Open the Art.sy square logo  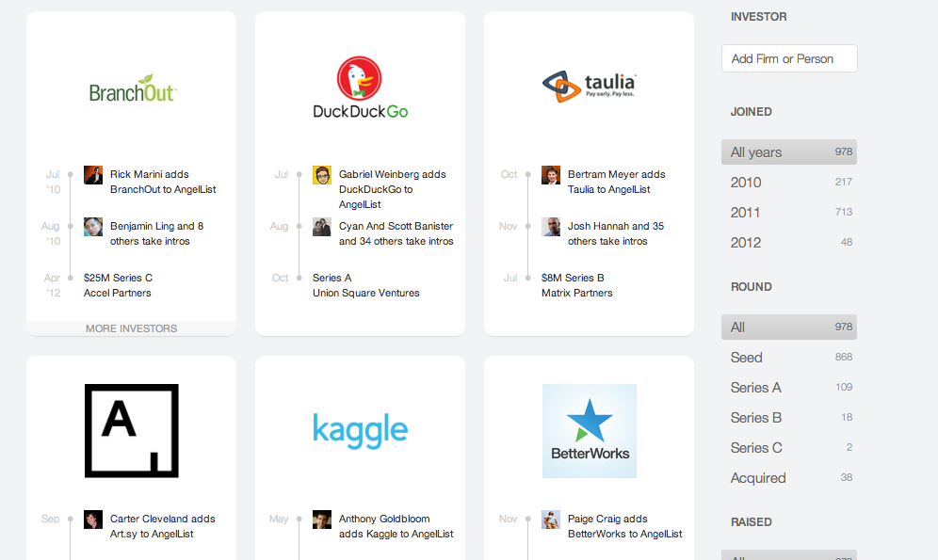coord(132,430)
